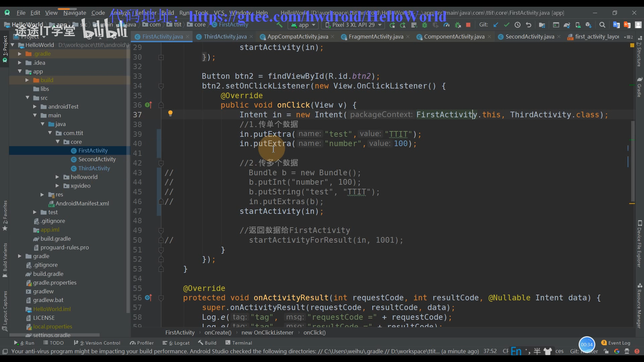Open Git Show History clock icon
The image size is (644, 362).
pos(518,25)
